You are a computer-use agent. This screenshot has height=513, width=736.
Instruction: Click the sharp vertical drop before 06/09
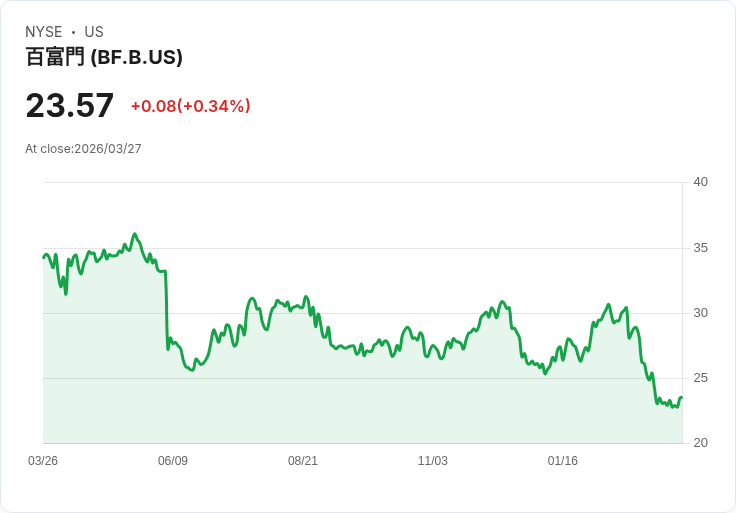(x=166, y=310)
